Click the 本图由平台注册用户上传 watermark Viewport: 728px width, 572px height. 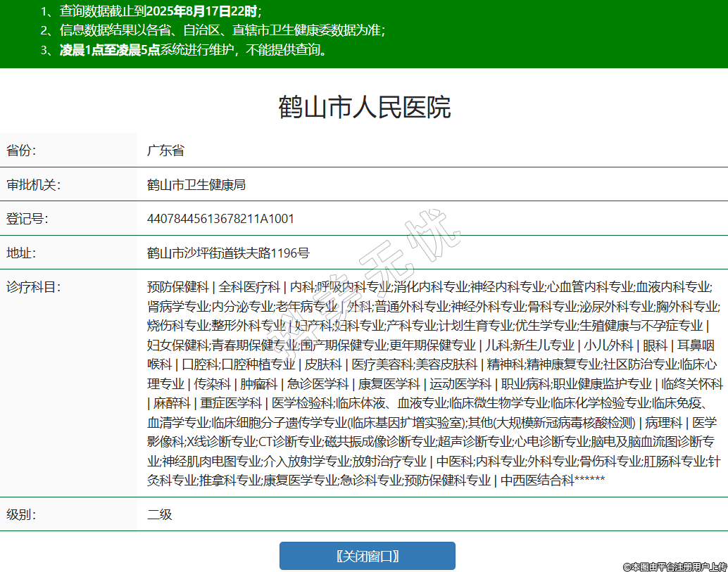674,566
